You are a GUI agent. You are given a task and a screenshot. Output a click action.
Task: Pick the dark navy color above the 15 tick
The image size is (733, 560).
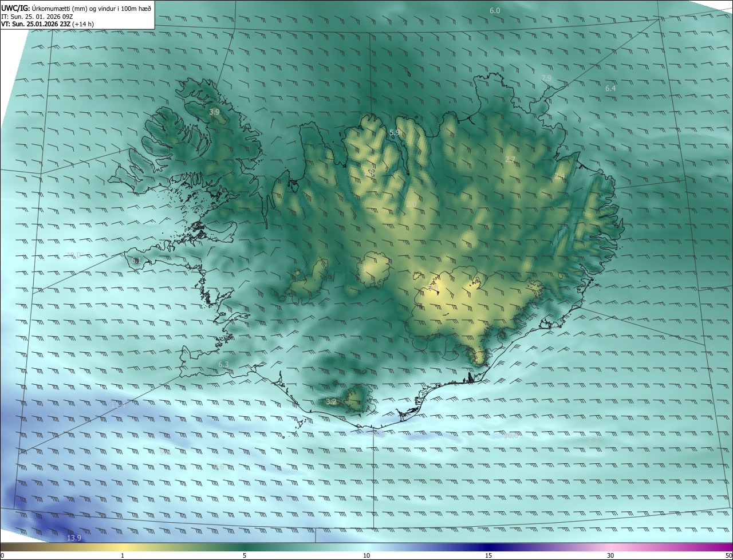tap(488, 547)
